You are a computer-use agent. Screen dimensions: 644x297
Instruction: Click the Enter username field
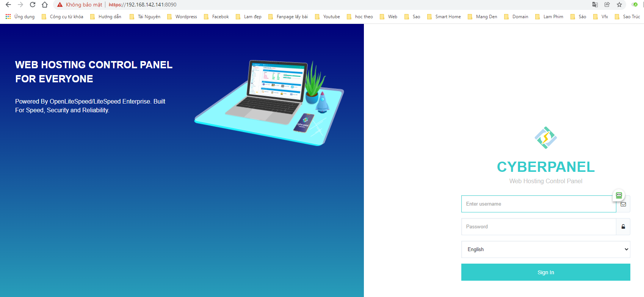[538, 204]
